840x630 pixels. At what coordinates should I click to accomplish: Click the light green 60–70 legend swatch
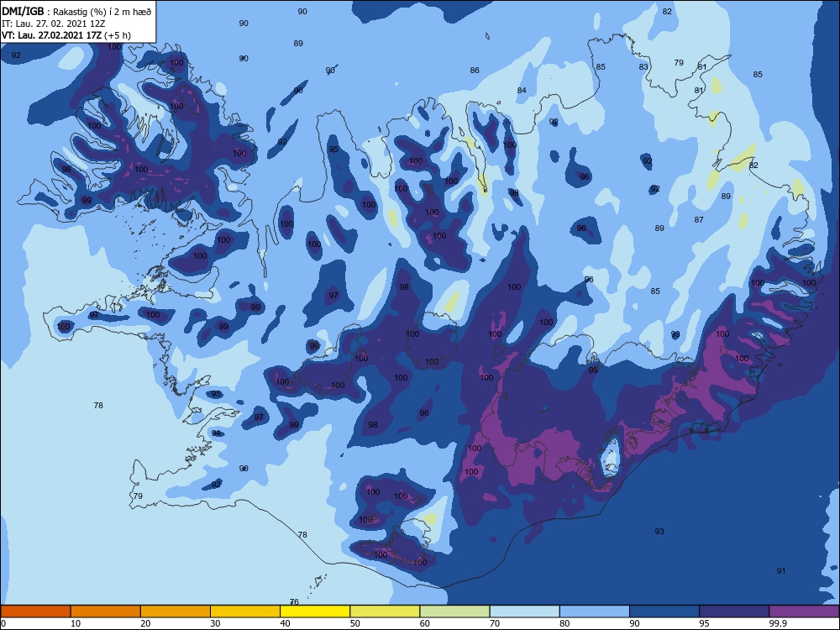(454, 612)
